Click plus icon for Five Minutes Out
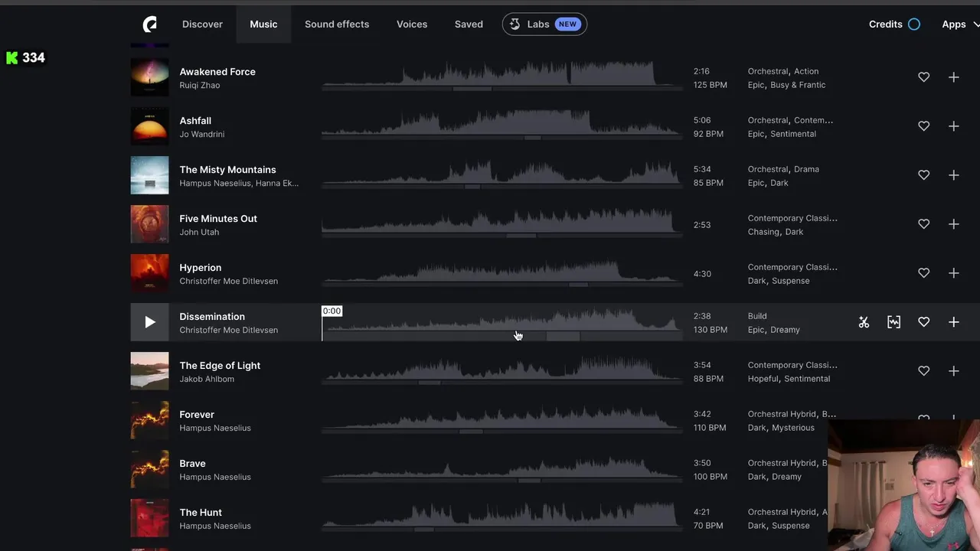Screen dimensions: 980x551 click(x=953, y=224)
